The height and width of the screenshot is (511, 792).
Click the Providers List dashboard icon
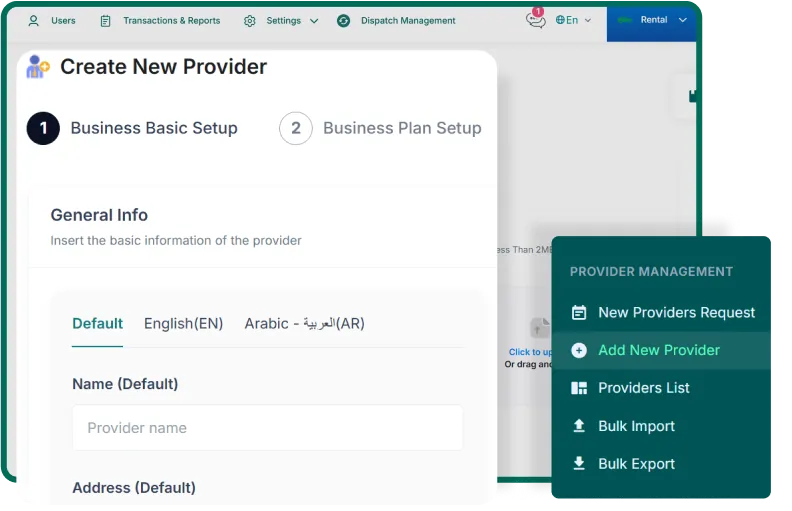pos(579,388)
